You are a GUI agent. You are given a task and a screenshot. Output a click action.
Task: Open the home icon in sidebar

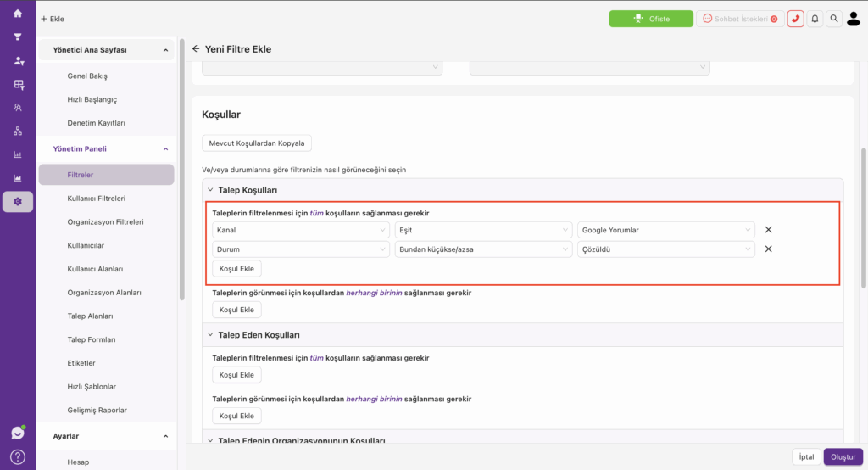pos(18,14)
